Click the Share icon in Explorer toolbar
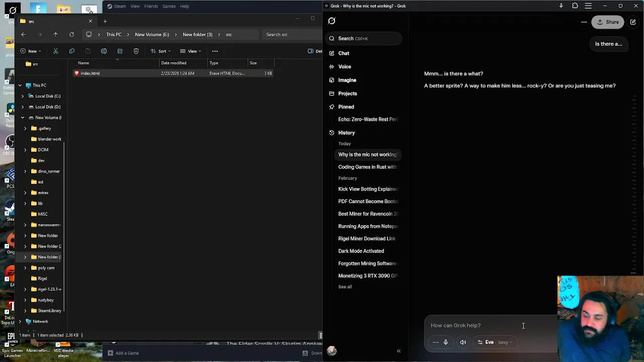The image size is (644, 362). [120, 51]
